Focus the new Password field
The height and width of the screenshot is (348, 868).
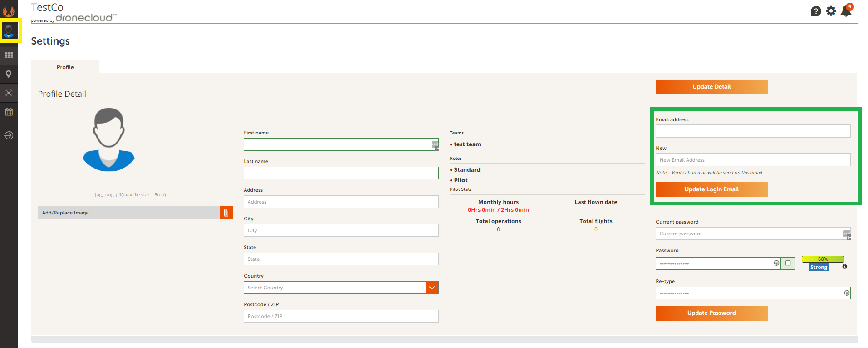[x=718, y=263]
